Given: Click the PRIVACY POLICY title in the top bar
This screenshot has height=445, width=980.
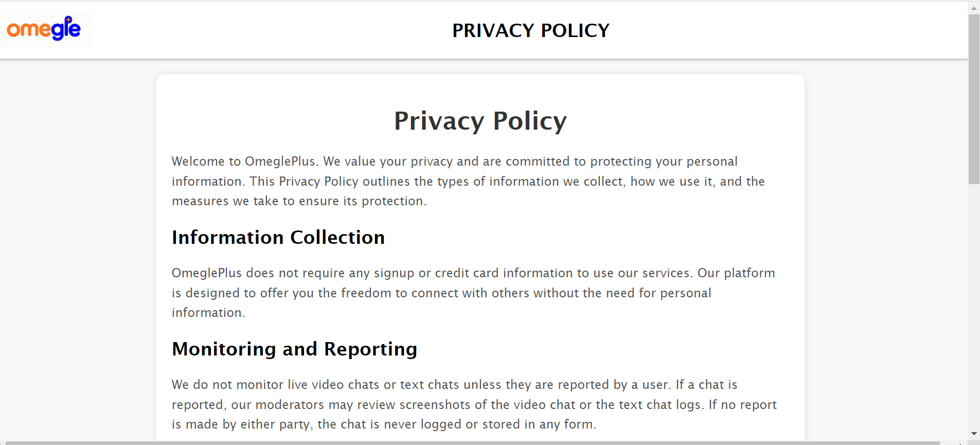Looking at the screenshot, I should click(x=531, y=30).
